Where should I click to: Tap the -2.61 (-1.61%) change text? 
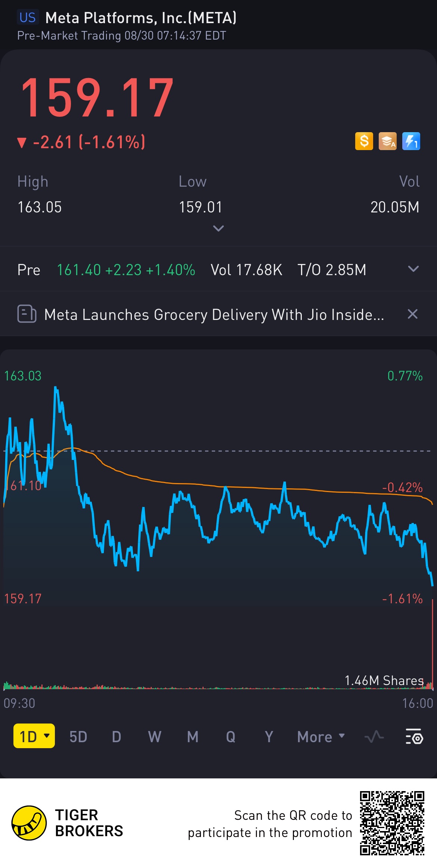pyautogui.click(x=89, y=142)
